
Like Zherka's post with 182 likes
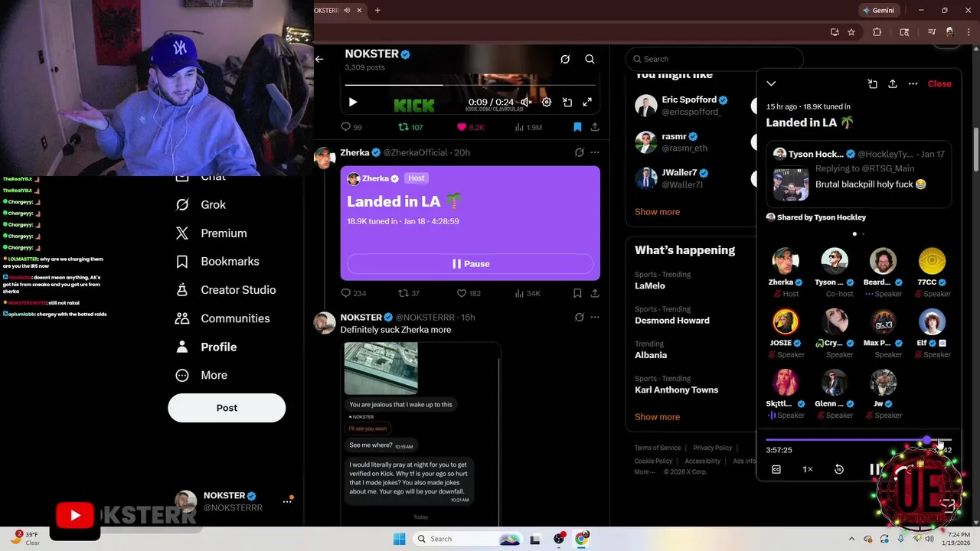469,293
